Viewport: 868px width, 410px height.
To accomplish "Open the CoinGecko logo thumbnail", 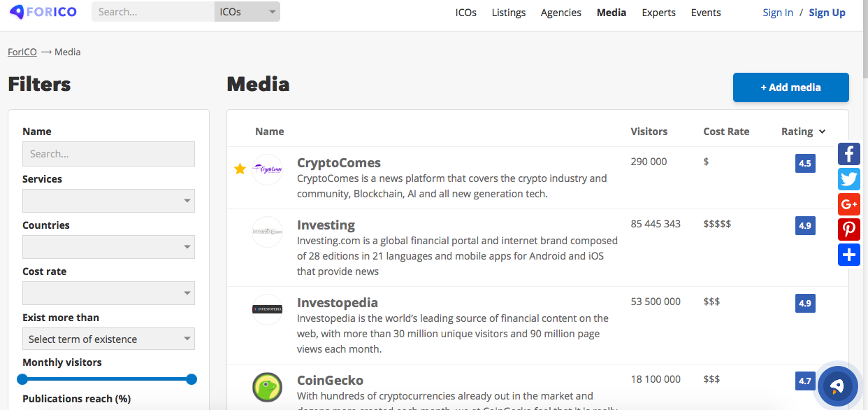I will 267,387.
